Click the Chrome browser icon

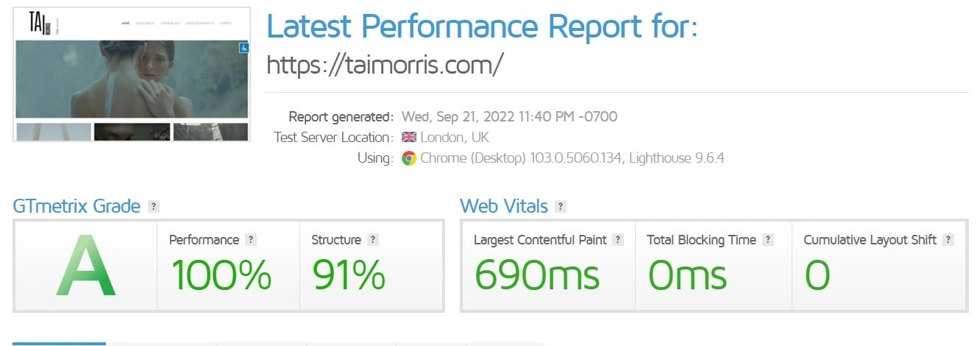[409, 158]
